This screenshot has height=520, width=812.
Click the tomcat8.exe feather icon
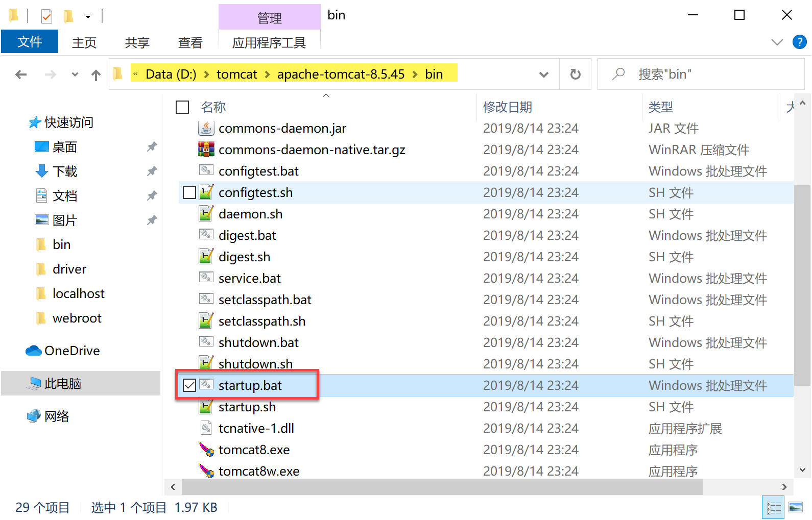(206, 450)
